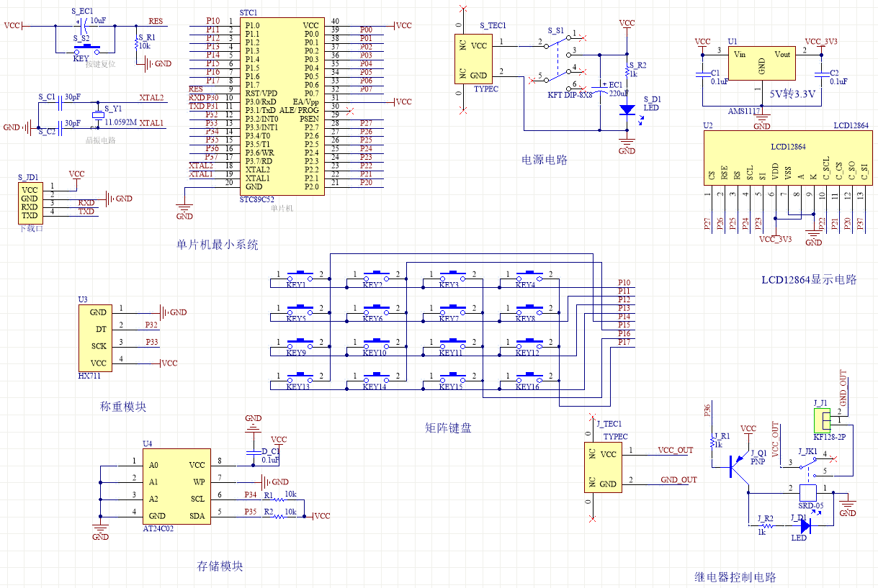
Task: Click the P36 net label above J_R1
Action: click(x=707, y=411)
